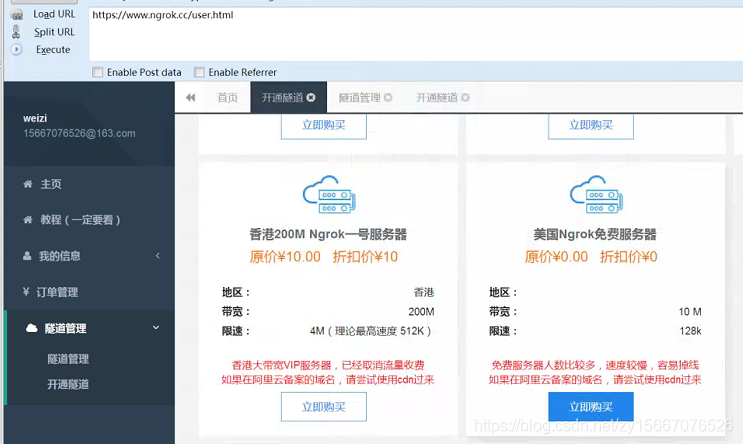Click user icon beside 我的信息
The height and width of the screenshot is (444, 743).
(x=27, y=256)
